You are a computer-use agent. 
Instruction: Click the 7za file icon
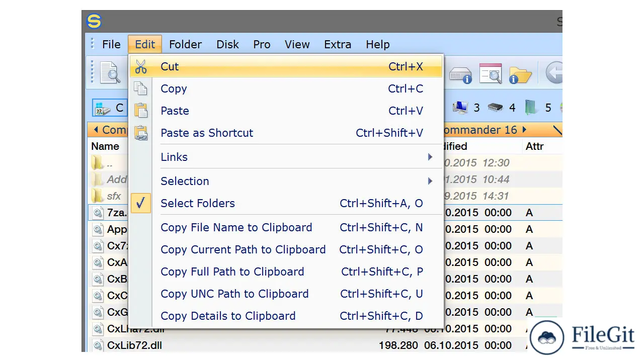98,213
